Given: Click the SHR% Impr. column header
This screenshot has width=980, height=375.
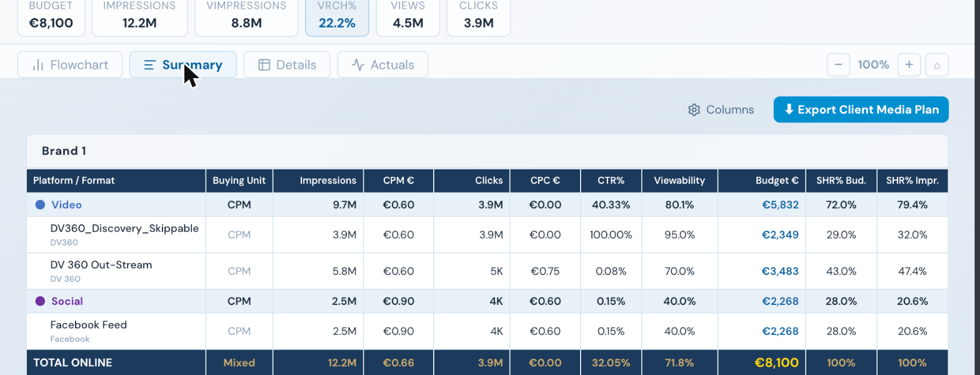Looking at the screenshot, I should point(912,181).
